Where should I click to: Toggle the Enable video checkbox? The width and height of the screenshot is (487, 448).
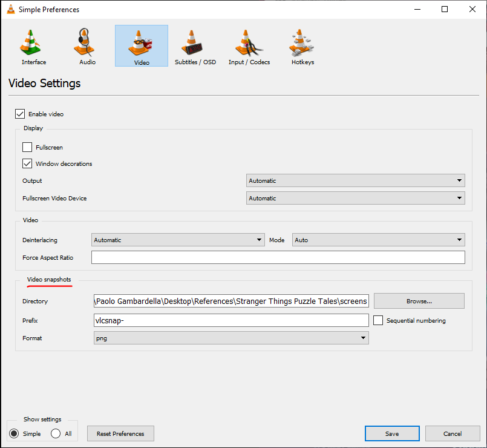coord(20,114)
